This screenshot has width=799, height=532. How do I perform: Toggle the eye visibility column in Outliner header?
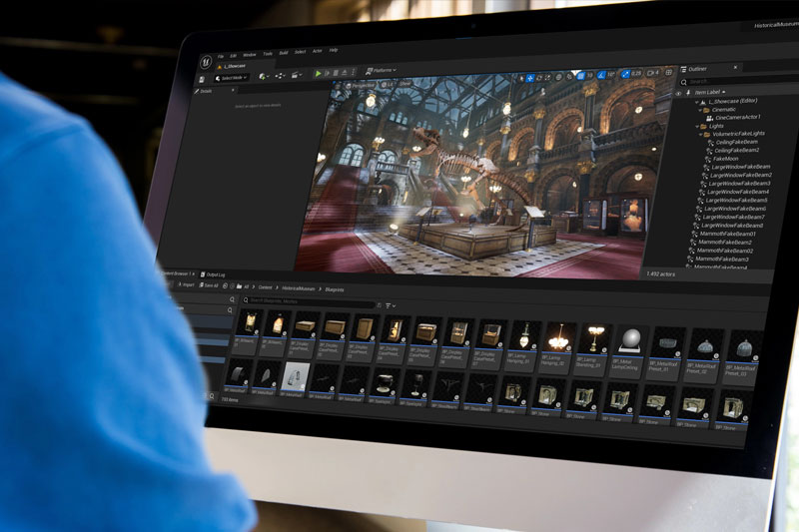[x=679, y=93]
